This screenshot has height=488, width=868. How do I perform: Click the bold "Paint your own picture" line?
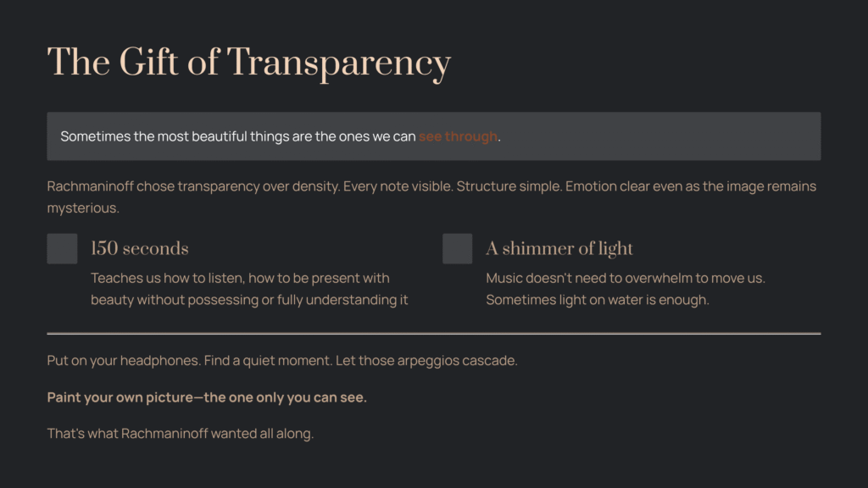click(207, 397)
